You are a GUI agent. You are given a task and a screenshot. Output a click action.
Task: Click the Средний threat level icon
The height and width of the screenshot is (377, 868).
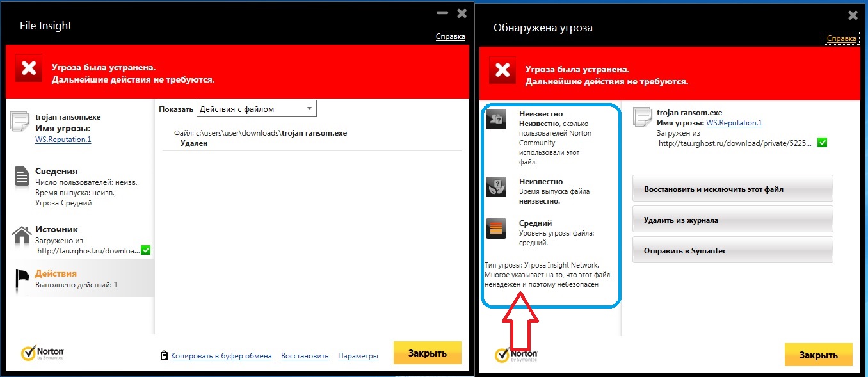point(496,229)
